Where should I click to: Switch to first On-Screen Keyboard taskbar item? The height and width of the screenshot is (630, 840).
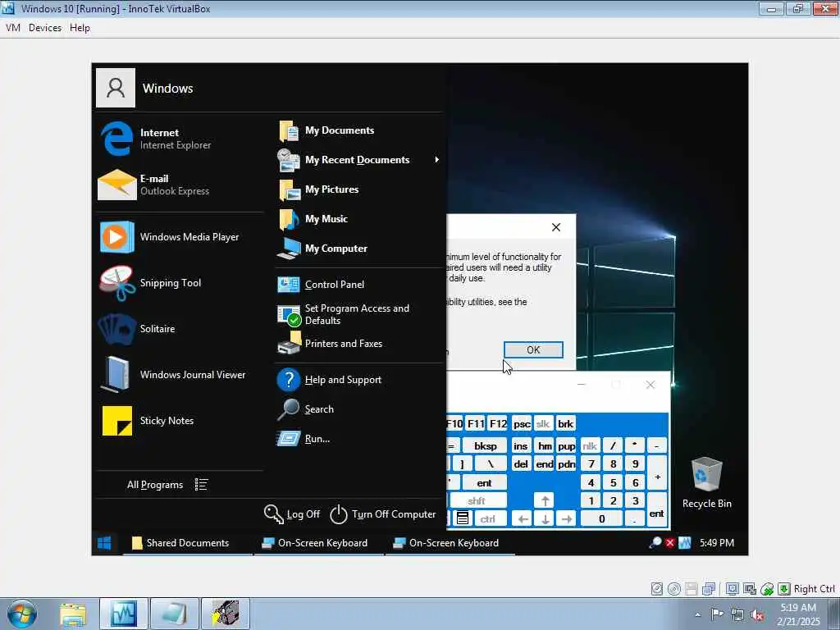319,543
